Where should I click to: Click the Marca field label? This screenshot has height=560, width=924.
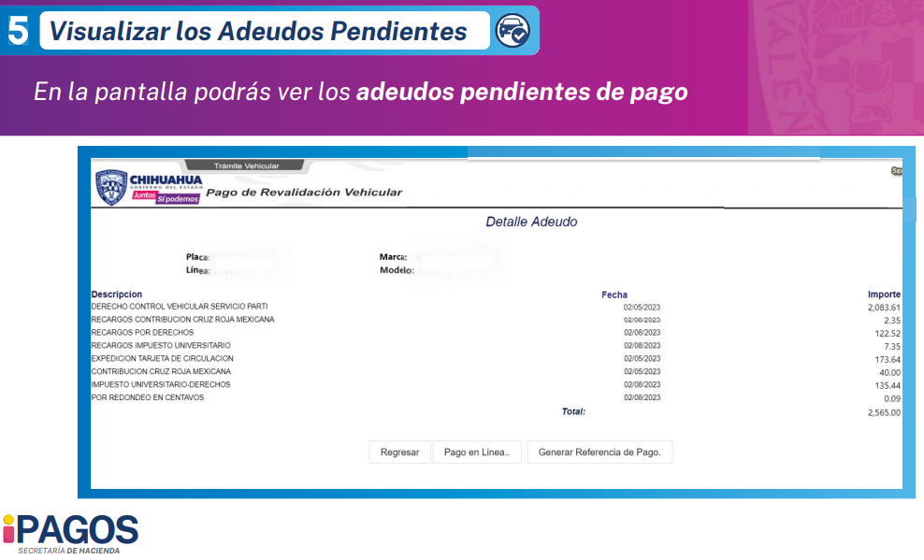[x=393, y=257]
